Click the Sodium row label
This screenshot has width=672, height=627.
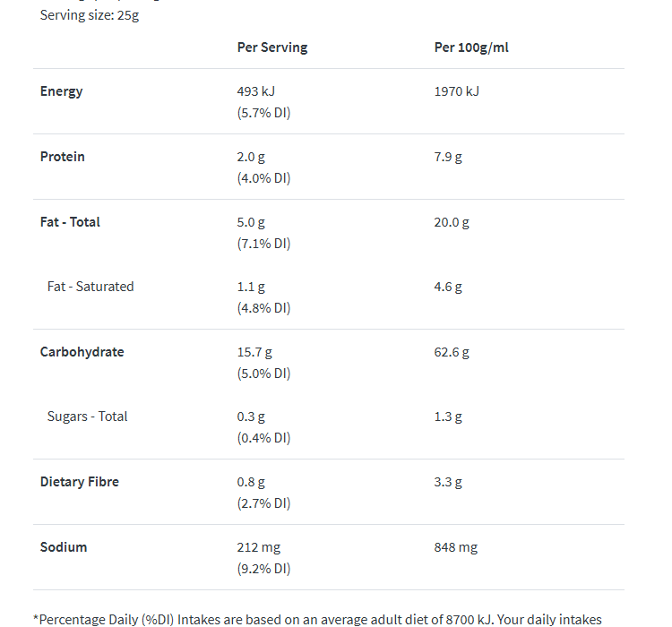64,547
